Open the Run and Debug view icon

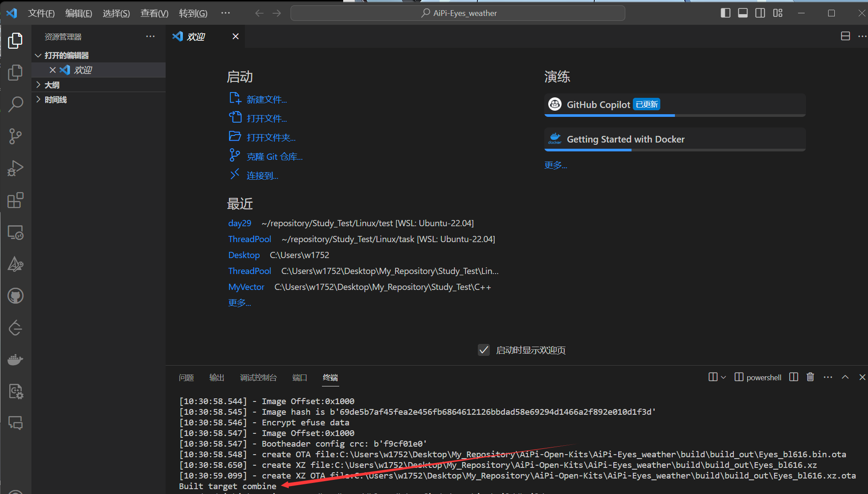15,168
